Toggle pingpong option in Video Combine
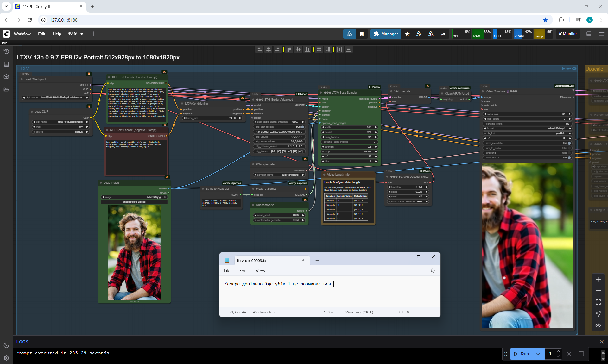Screen dimensions: 608x364 tap(569, 153)
